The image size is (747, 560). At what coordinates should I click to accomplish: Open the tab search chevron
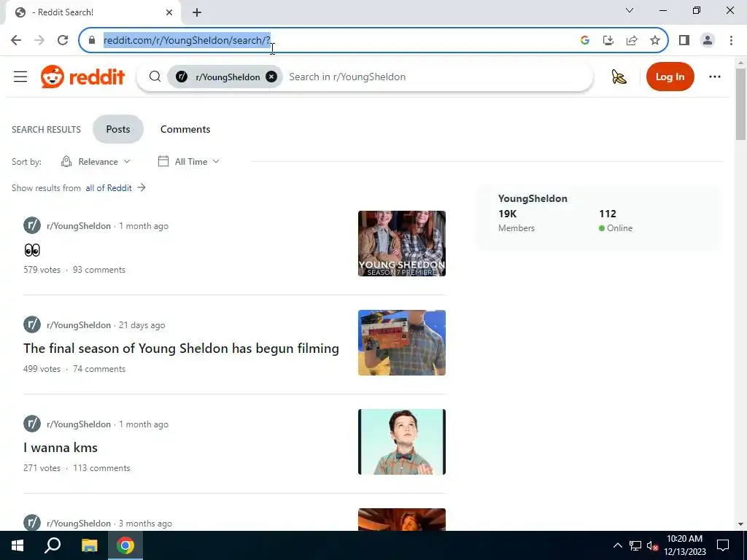pos(630,10)
